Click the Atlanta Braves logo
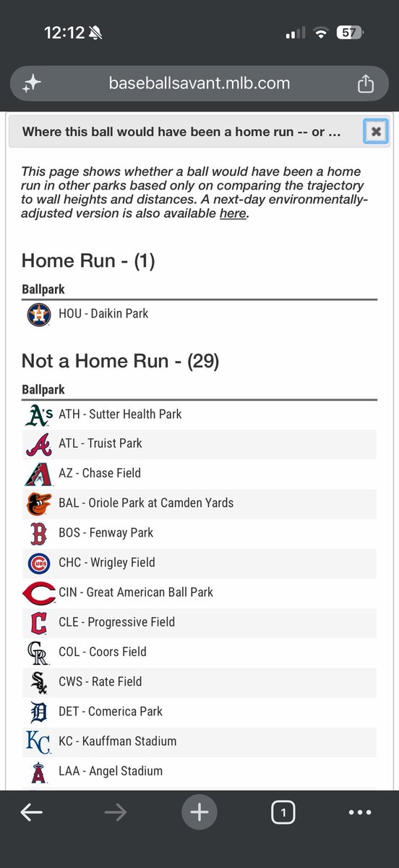 point(38,444)
